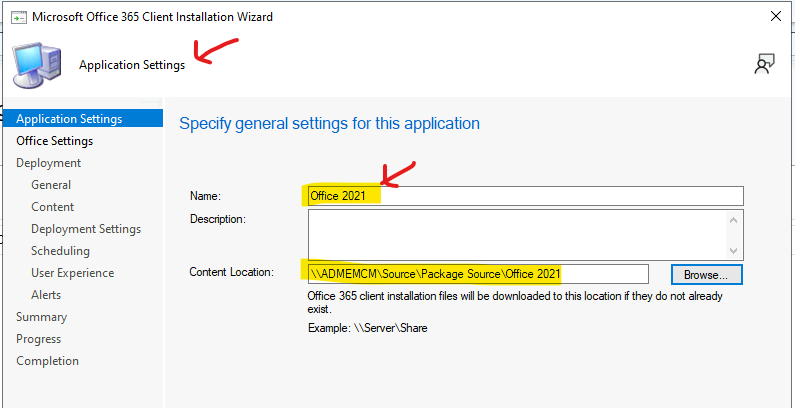Click Description scrollbar up arrow

tap(734, 219)
